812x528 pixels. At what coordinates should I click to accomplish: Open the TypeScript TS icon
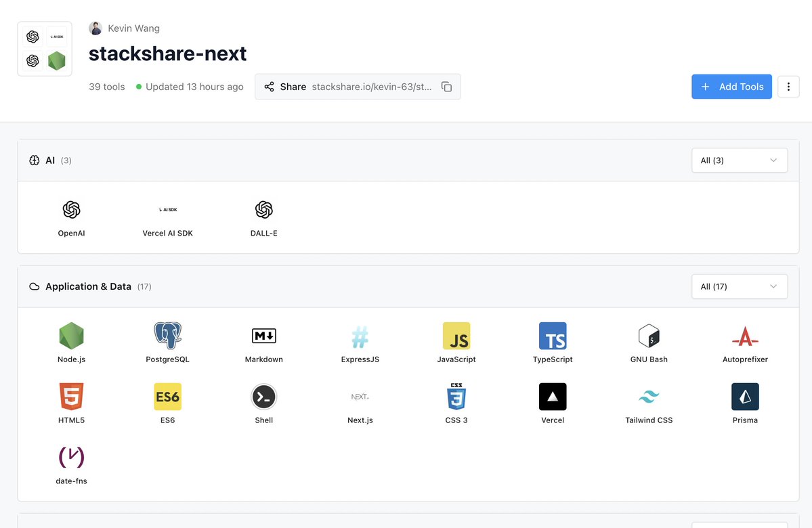pyautogui.click(x=553, y=336)
